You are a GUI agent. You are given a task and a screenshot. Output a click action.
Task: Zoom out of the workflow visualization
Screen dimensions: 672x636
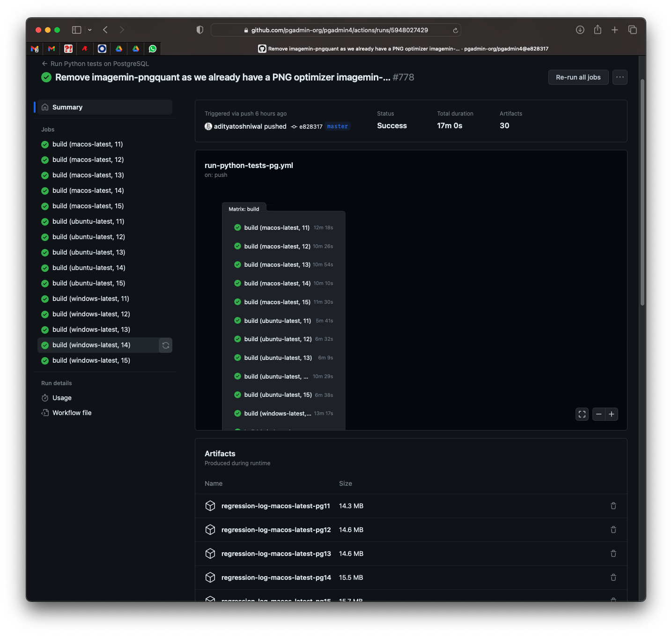[599, 414]
